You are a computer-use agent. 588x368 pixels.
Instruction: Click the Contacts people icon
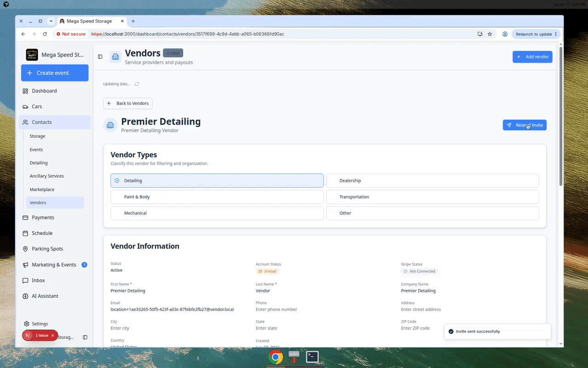pyautogui.click(x=25, y=122)
